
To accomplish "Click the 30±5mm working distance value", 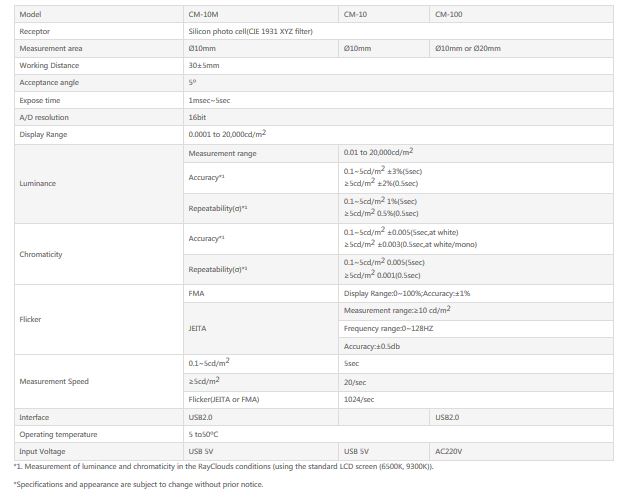I will tap(203, 65).
